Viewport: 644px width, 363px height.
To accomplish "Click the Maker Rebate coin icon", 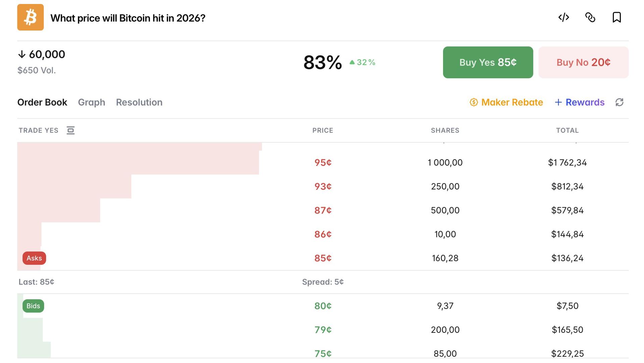I will click(x=474, y=102).
